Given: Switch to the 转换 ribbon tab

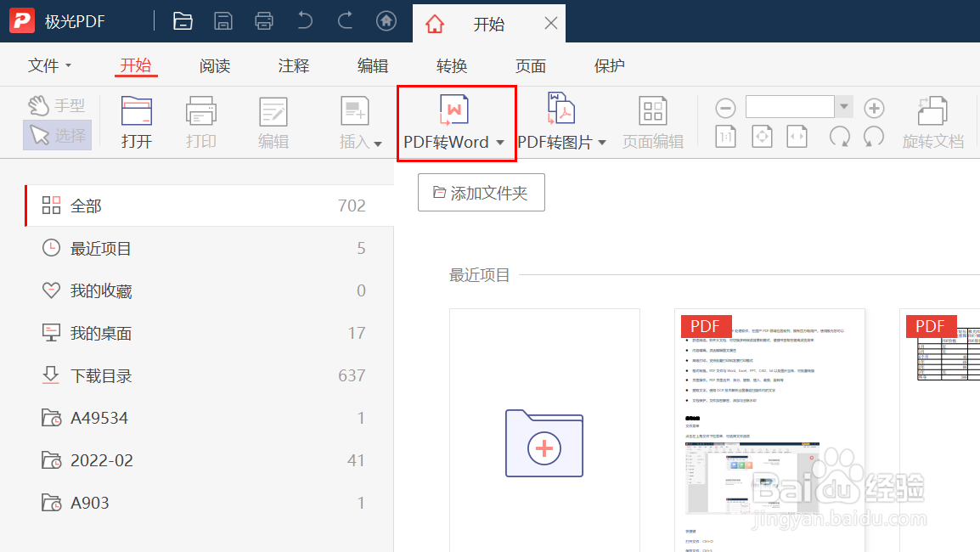Looking at the screenshot, I should (451, 65).
